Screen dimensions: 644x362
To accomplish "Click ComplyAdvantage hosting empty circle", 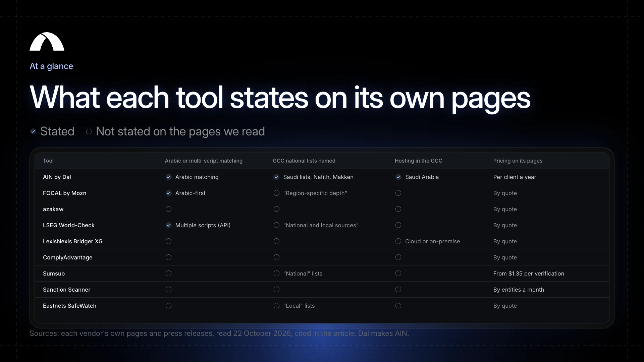I will pos(398,257).
